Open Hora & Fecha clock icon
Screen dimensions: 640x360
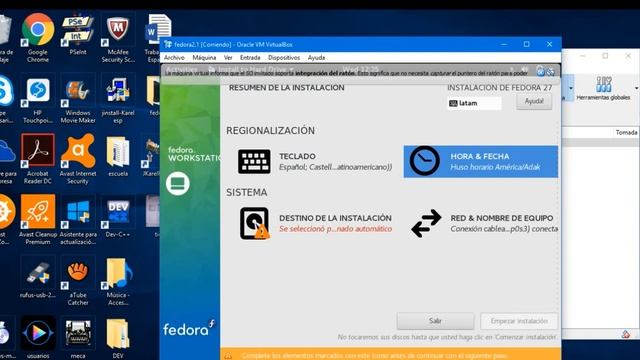(x=424, y=161)
